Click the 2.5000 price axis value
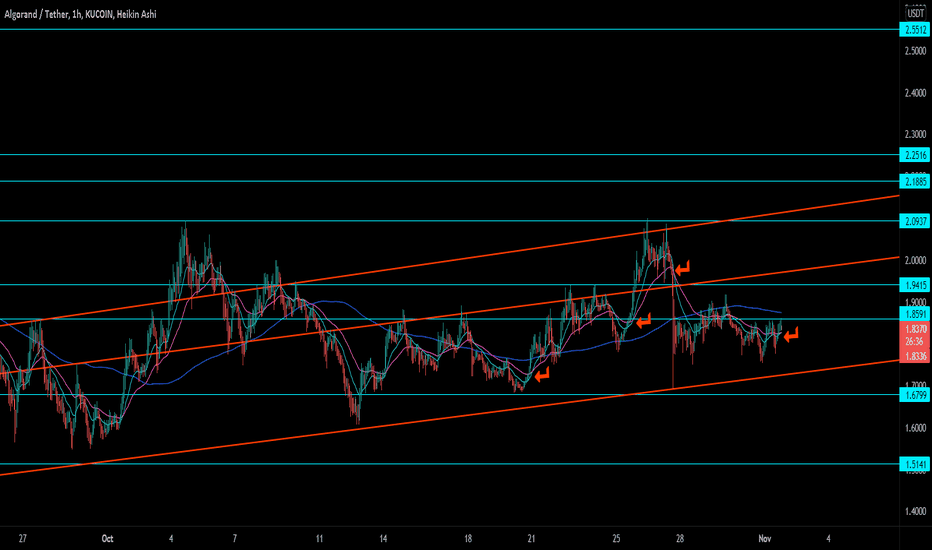Viewport: 932px width, 550px height. (x=915, y=51)
